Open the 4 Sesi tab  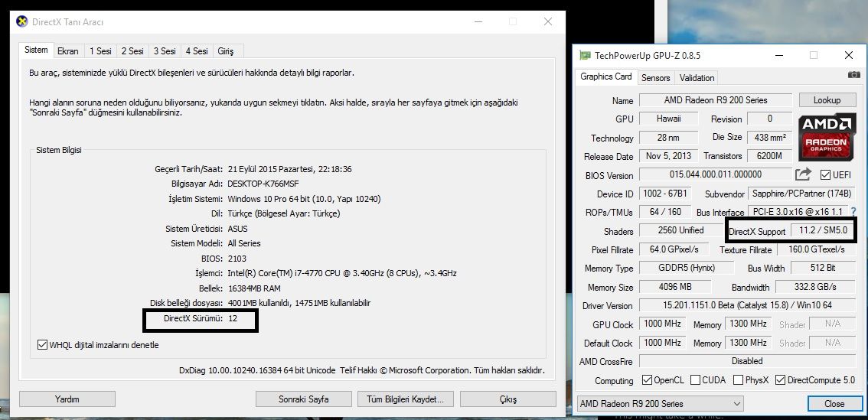click(197, 51)
